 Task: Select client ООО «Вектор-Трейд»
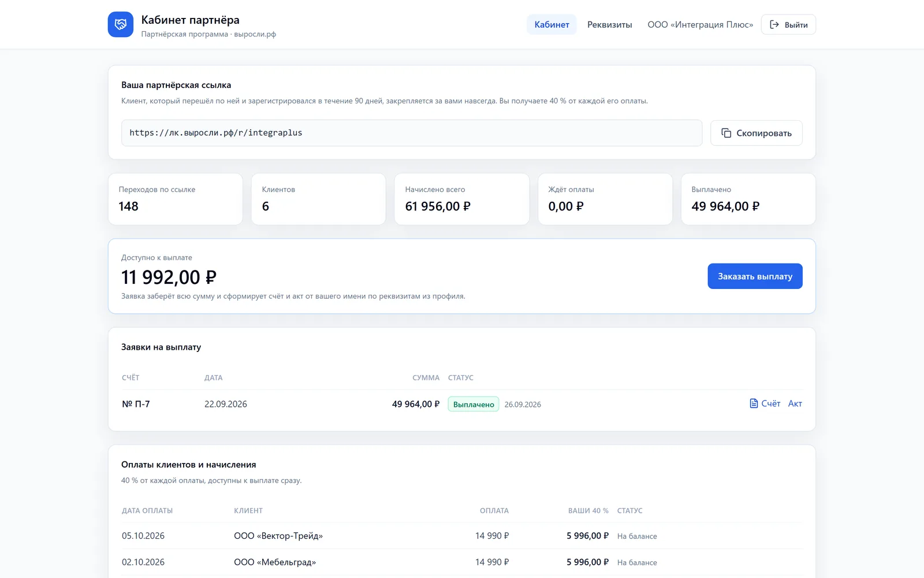point(278,536)
